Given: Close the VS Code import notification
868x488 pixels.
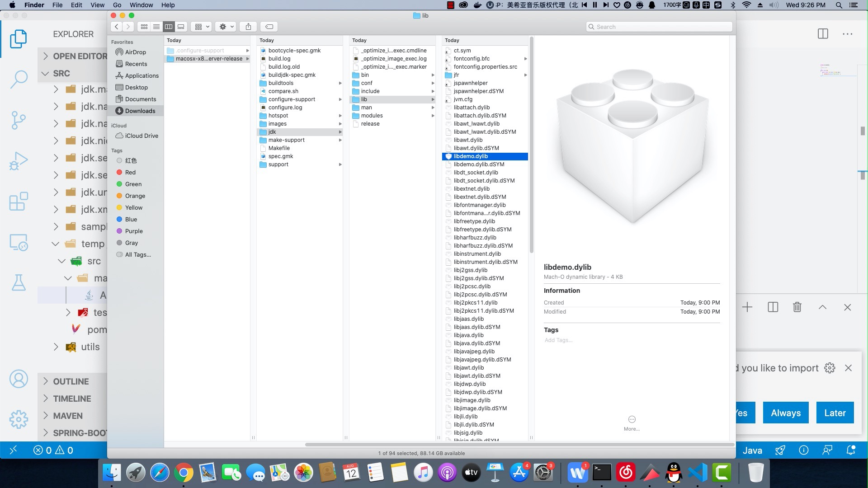Looking at the screenshot, I should 848,368.
